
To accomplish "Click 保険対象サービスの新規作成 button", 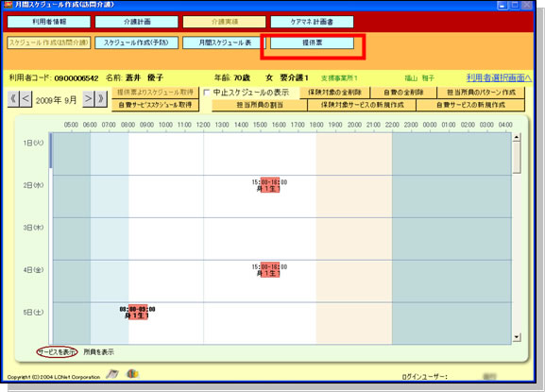I will pyautogui.click(x=362, y=105).
